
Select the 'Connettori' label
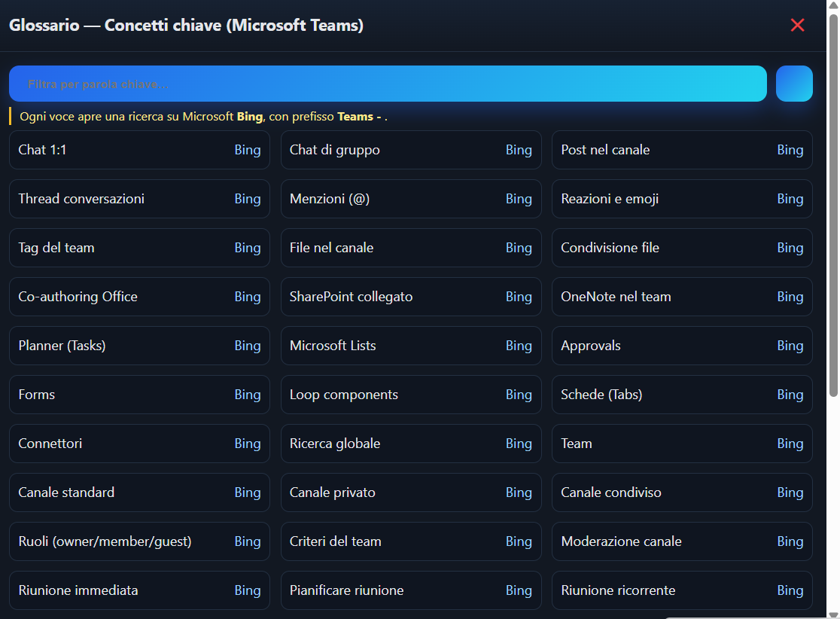[50, 444]
